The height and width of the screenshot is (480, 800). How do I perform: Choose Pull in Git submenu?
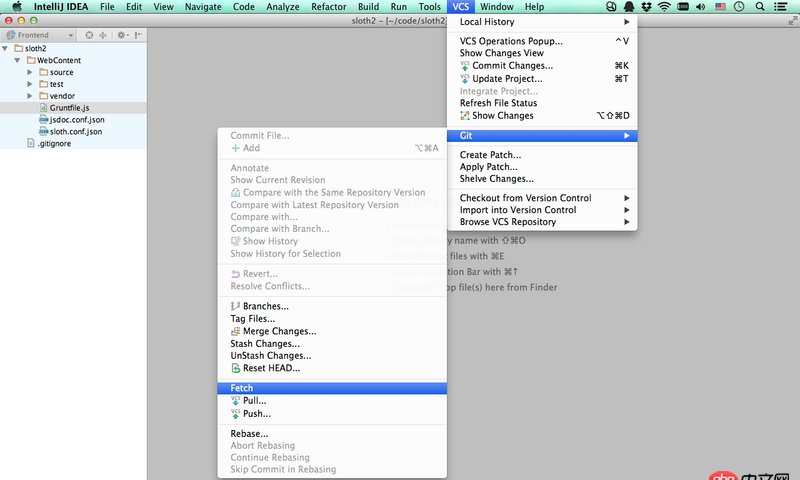coord(332,401)
